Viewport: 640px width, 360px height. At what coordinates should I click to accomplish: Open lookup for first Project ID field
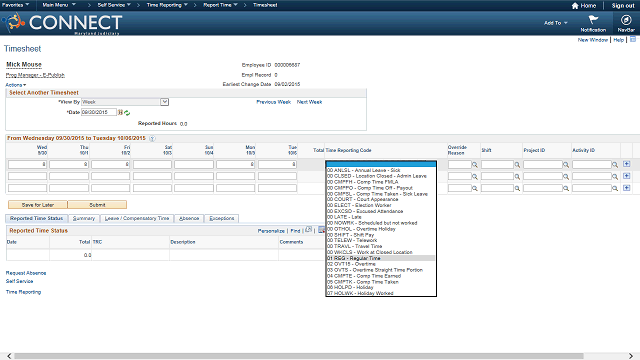point(566,165)
